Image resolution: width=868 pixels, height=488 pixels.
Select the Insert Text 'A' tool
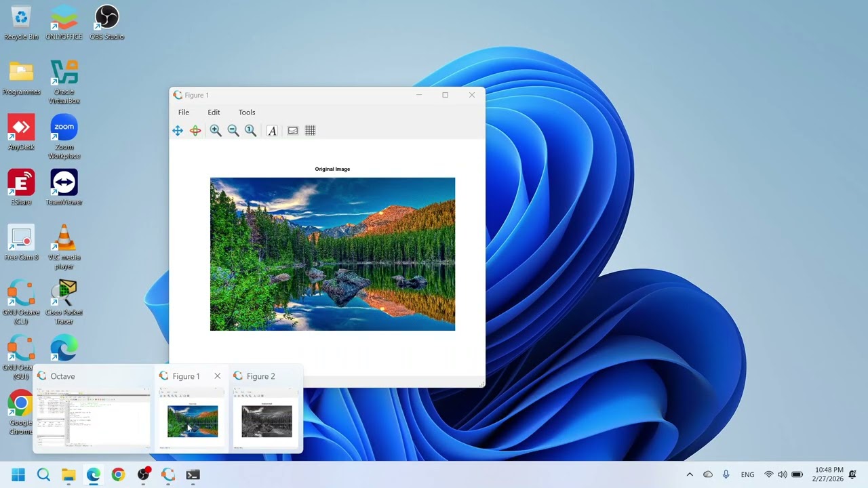[x=272, y=131]
